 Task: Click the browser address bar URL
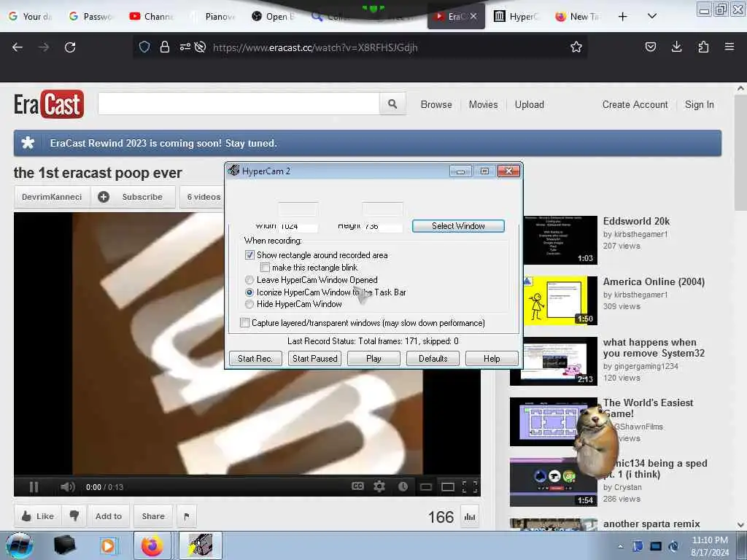pos(315,47)
